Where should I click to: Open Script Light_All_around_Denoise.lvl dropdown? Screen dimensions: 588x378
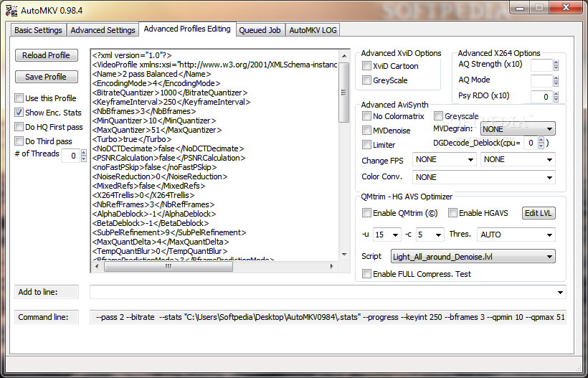pyautogui.click(x=473, y=257)
